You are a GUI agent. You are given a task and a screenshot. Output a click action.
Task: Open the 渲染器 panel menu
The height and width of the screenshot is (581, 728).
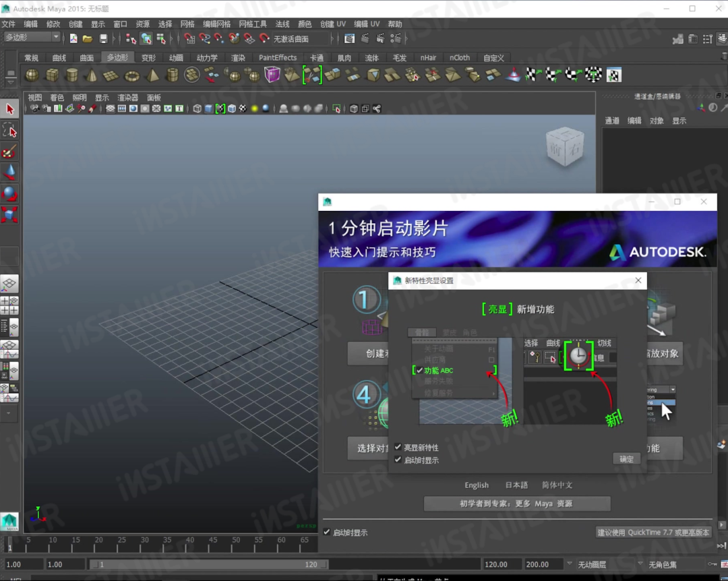pyautogui.click(x=127, y=98)
